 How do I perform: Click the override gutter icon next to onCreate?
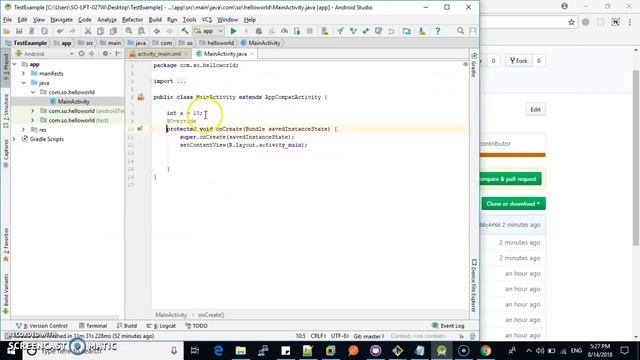click(140, 129)
